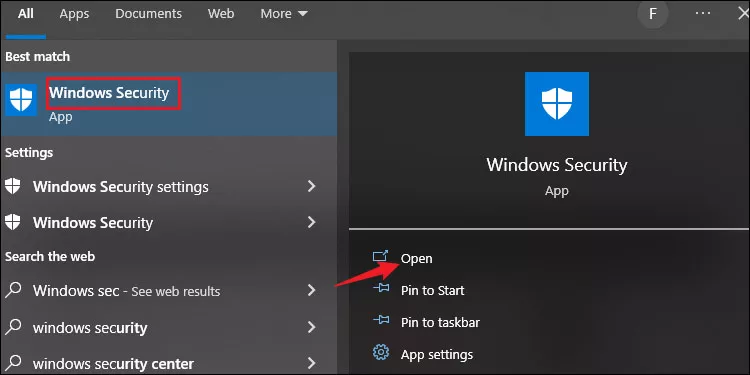Open the More dropdown filter

coord(284,14)
